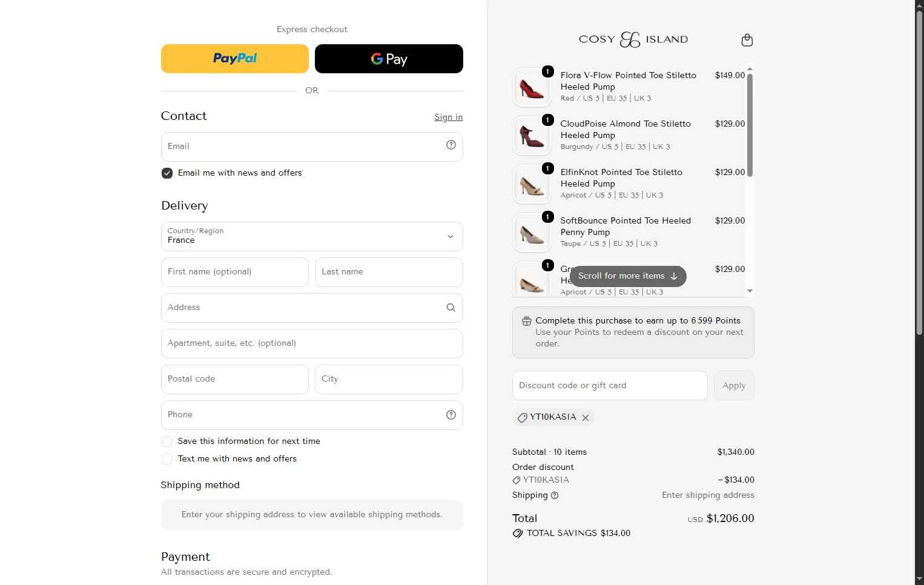Open the Country/Region dropdown

tap(312, 236)
